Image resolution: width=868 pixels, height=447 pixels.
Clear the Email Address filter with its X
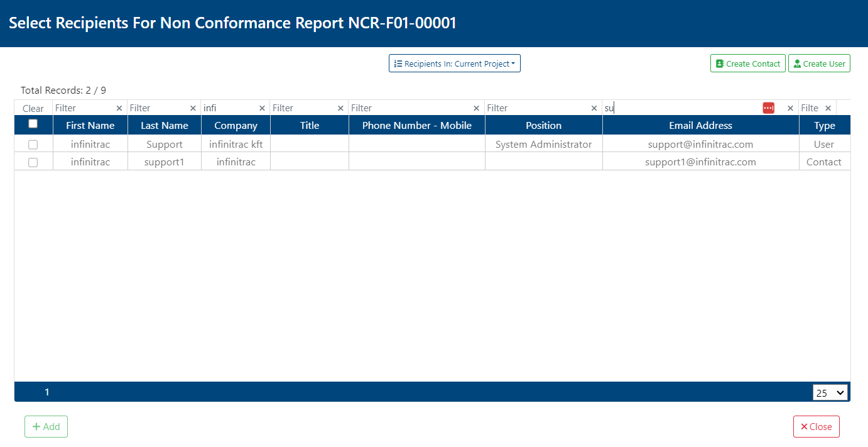point(790,108)
